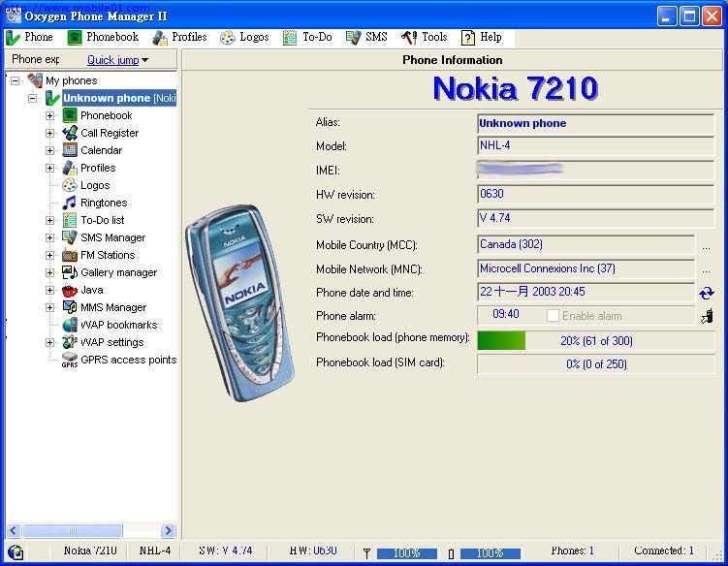Open the Tools menu
This screenshot has height=566, width=728.
[x=424, y=37]
